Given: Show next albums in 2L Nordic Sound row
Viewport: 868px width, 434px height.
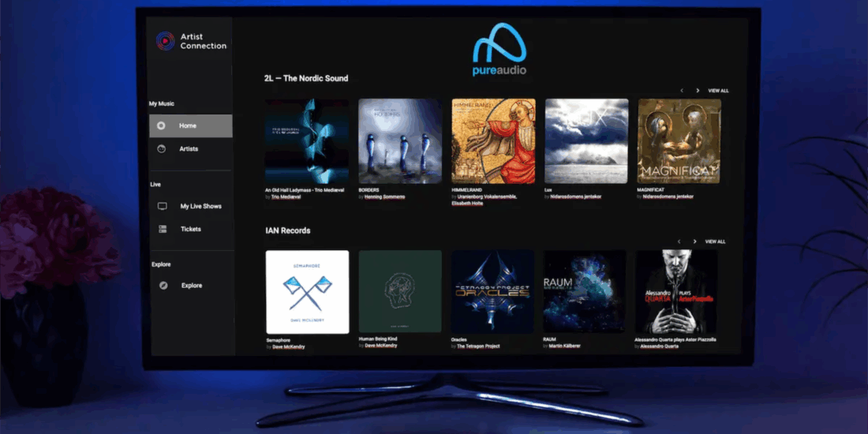Looking at the screenshot, I should point(698,91).
